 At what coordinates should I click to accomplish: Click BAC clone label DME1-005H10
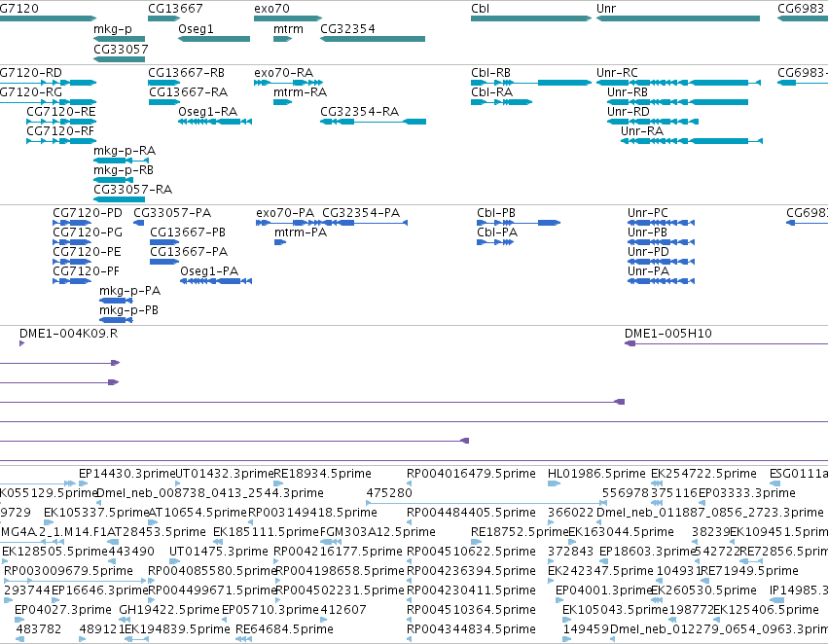(668, 334)
